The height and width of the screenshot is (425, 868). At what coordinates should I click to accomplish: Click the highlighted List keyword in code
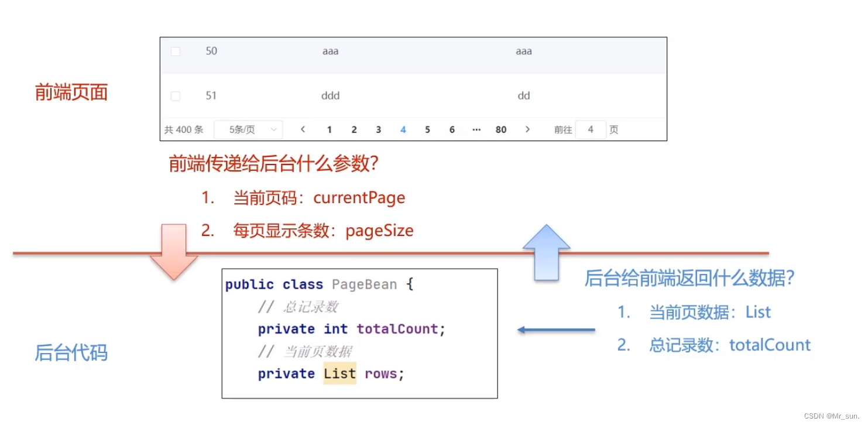pos(340,373)
